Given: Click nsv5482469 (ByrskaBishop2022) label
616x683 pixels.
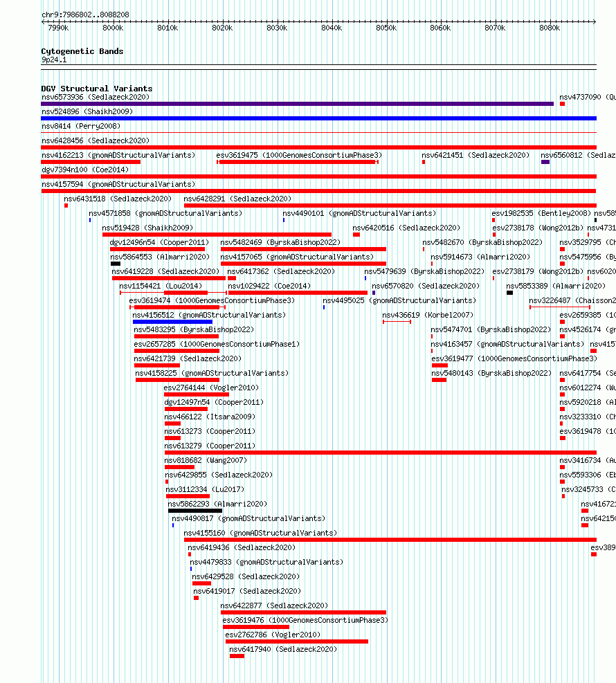Looking at the screenshot, I should [280, 242].
